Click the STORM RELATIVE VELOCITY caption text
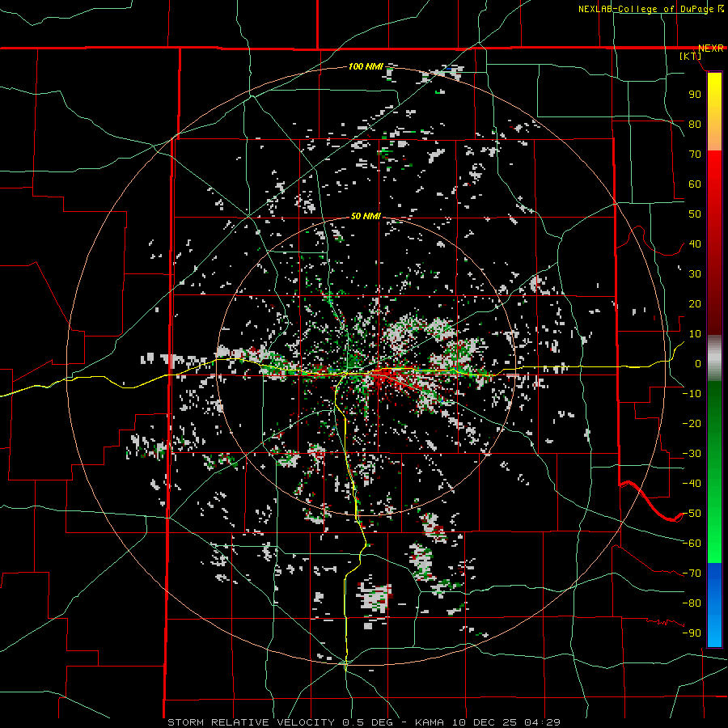 251,722
